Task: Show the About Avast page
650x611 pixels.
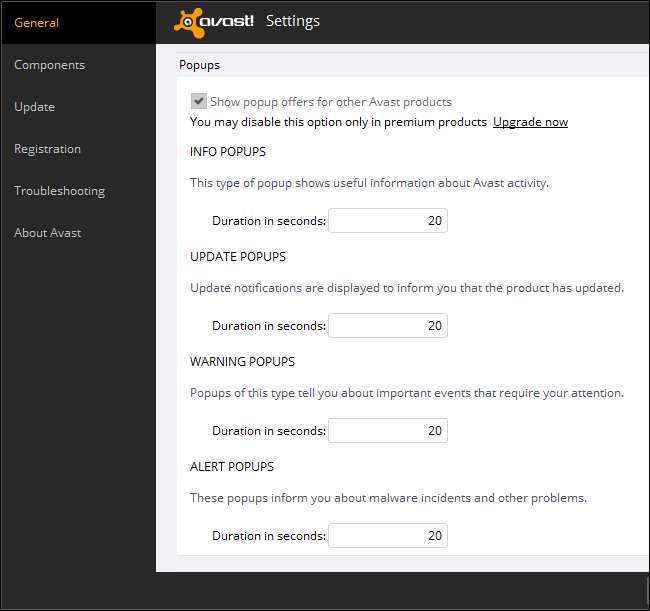Action: 47,233
